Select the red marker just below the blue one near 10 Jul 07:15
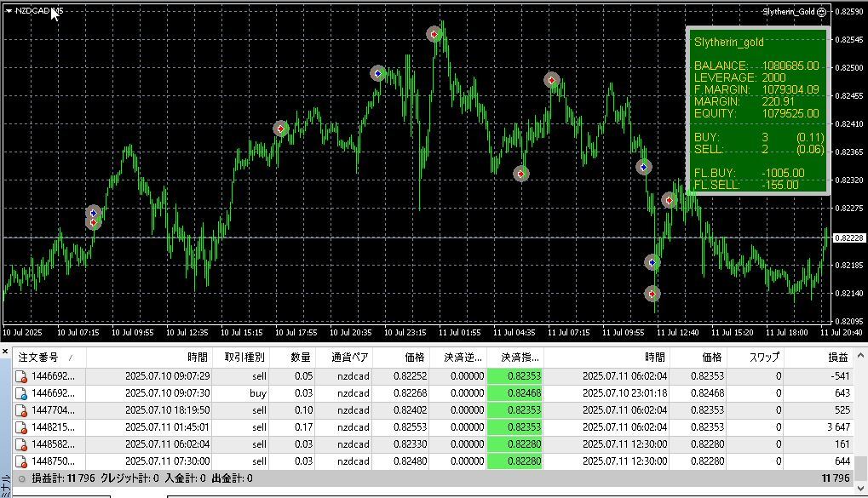 [93, 222]
